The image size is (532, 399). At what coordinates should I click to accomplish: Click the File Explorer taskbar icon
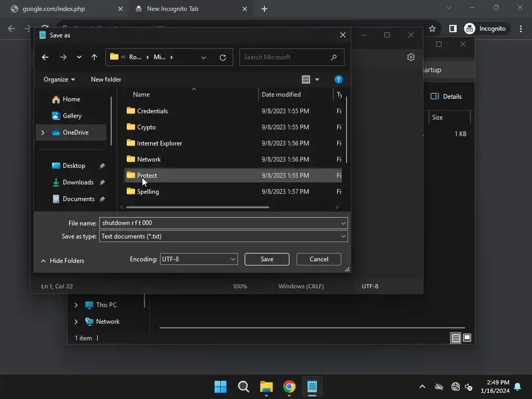(x=267, y=387)
